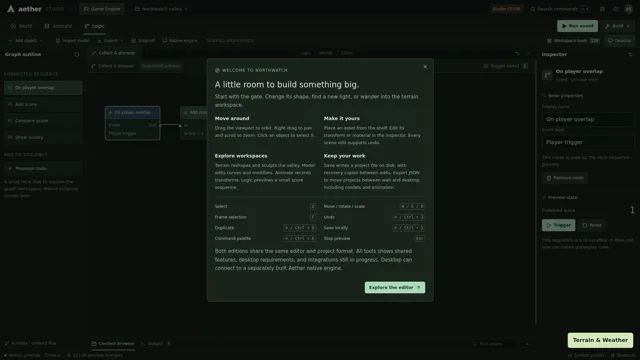Screen dimensions: 640x360
Task: Click the On player overlap graph node
Action: click(133, 123)
